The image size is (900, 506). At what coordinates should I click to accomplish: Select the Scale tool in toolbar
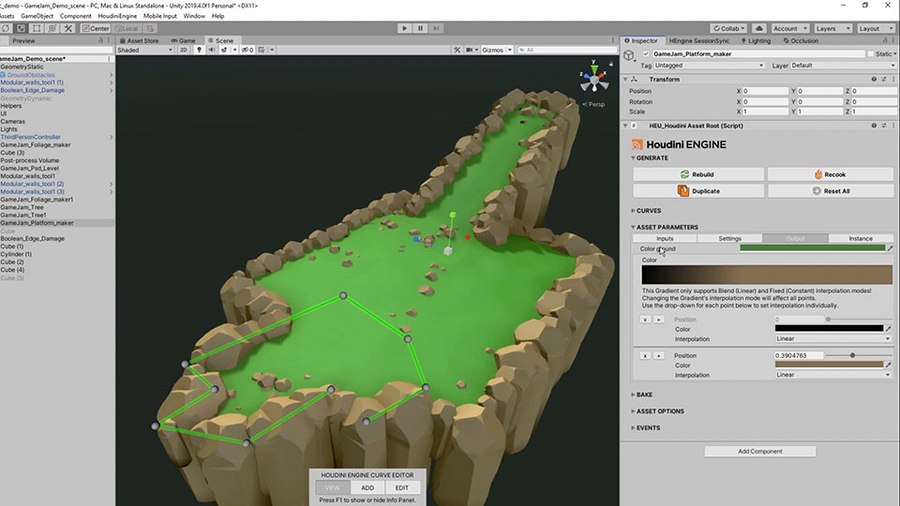point(21,28)
